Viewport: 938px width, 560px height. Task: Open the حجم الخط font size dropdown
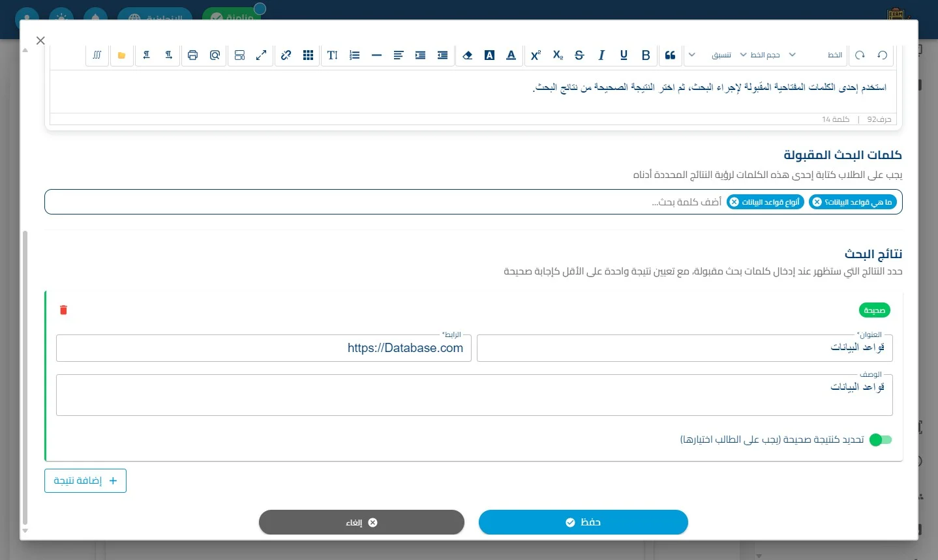pos(760,55)
